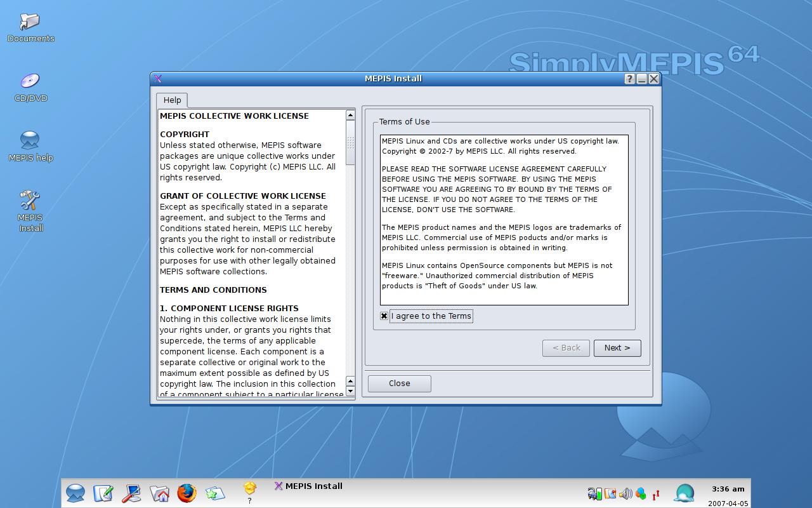This screenshot has height=508, width=812.
Task: Click the X icon in MEPIS Install titlebar
Action: (158, 79)
